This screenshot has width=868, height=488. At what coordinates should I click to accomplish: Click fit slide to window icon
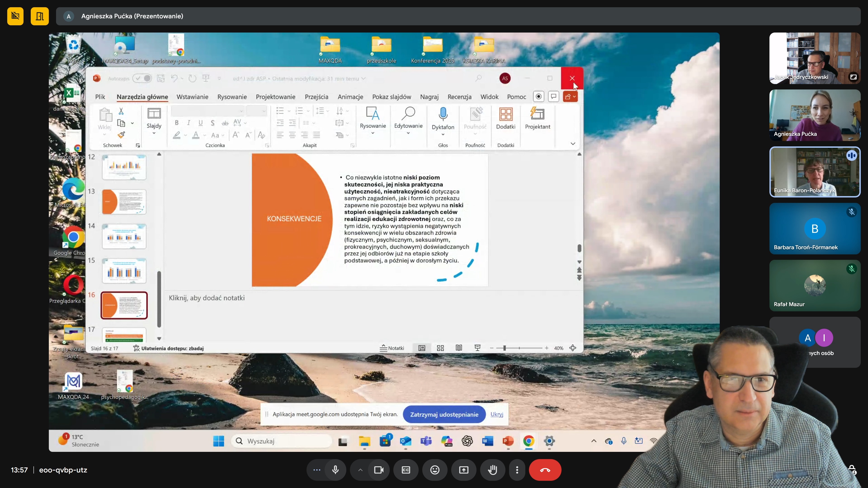pyautogui.click(x=573, y=348)
